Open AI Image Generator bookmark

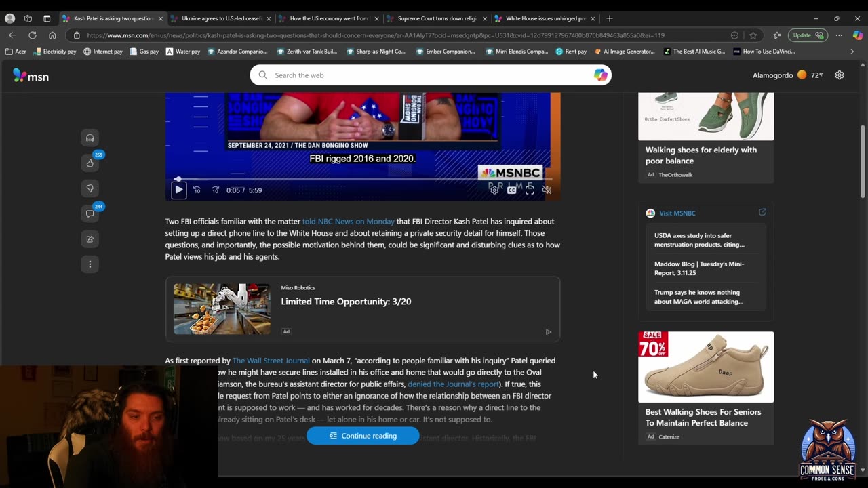pyautogui.click(x=625, y=52)
